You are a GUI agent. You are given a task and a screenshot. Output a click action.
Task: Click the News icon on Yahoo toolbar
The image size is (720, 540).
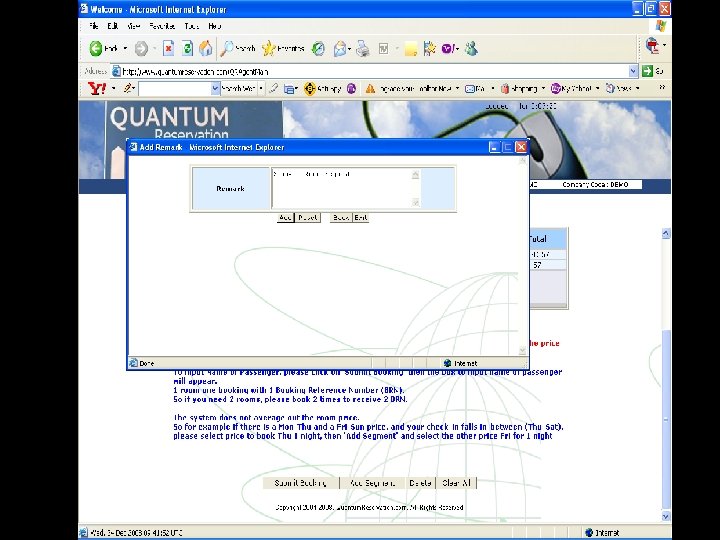coord(610,88)
